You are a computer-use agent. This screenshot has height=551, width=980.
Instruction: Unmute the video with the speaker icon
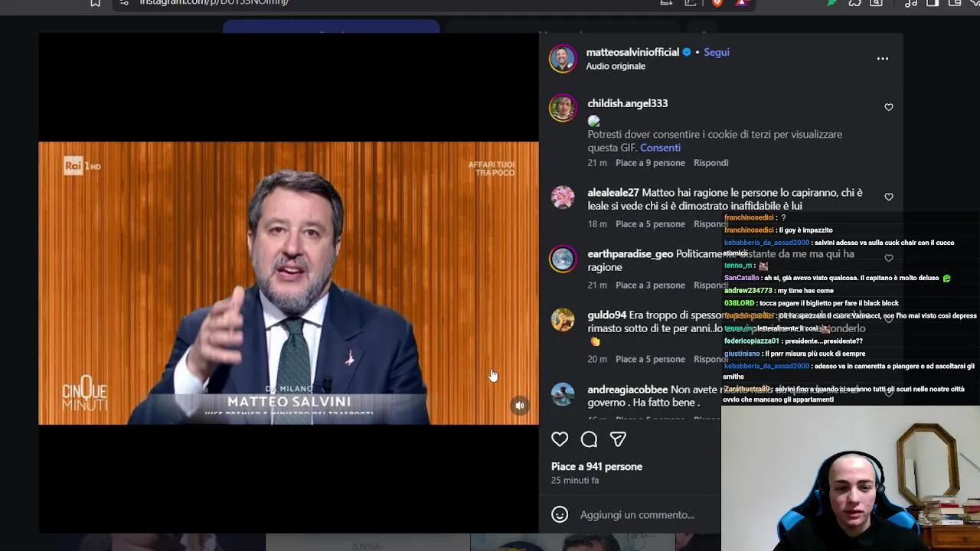pyautogui.click(x=520, y=406)
